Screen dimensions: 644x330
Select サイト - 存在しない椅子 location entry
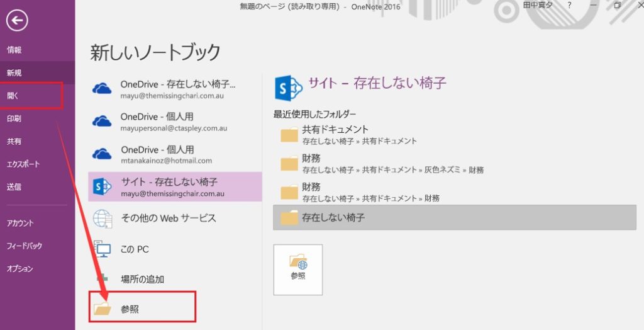coord(175,187)
